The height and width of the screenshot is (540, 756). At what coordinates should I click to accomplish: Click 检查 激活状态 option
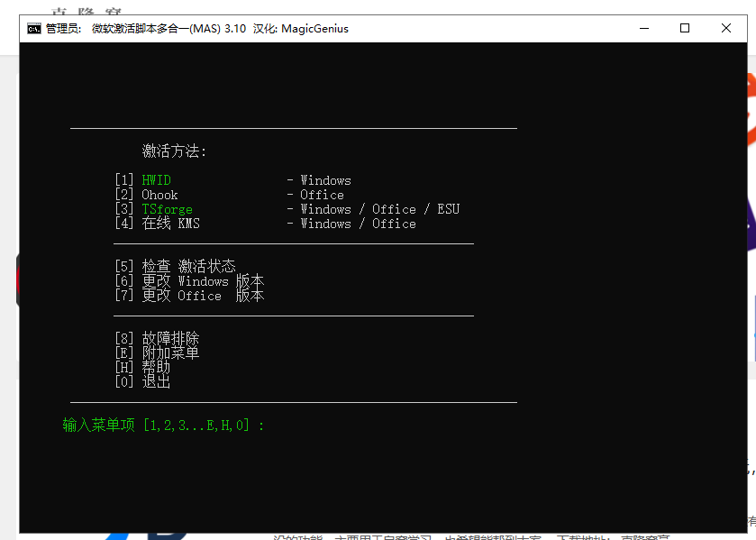point(188,267)
